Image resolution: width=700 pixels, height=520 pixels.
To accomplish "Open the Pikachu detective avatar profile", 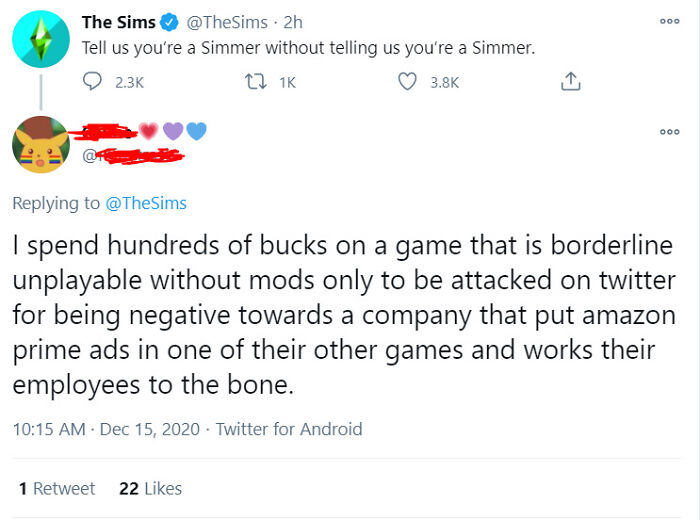I will click(x=41, y=144).
